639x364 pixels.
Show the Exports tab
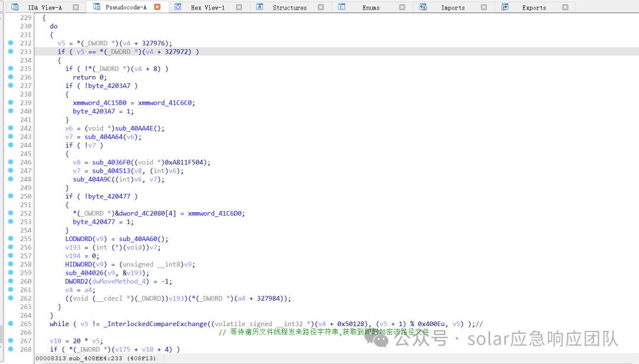coord(534,7)
